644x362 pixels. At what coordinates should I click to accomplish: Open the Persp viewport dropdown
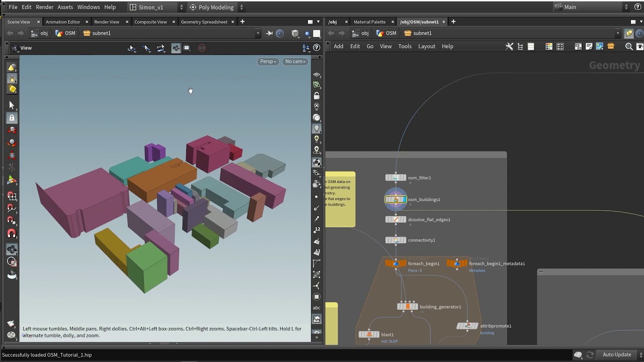pos(268,61)
